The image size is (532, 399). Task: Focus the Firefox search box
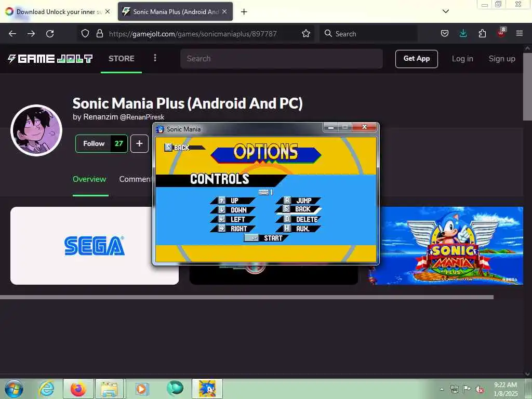point(368,34)
